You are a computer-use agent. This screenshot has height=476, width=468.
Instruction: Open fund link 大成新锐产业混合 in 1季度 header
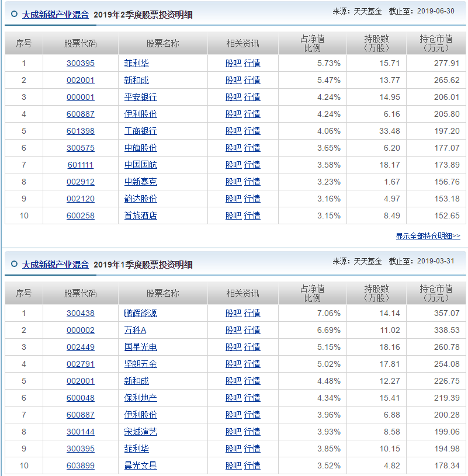[x=56, y=265]
